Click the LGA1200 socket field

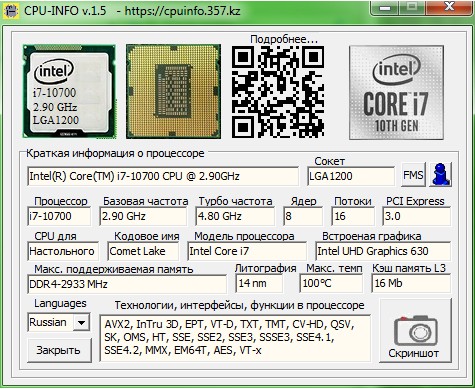tap(351, 176)
